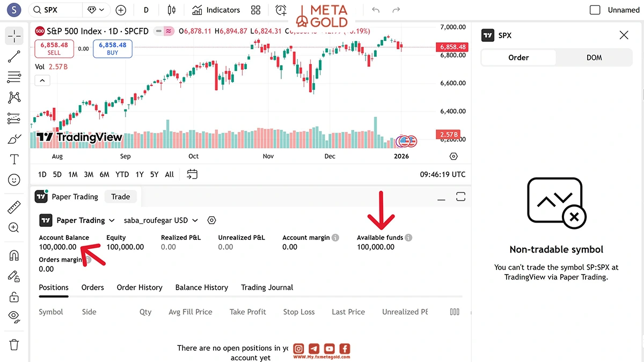Select the ruler measure tool
Viewport: 644px width, 362px height.
click(14, 207)
